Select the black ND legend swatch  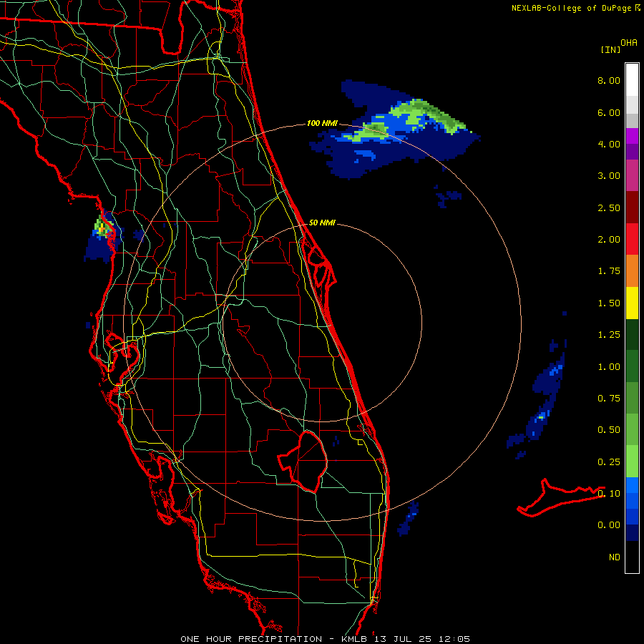632,557
